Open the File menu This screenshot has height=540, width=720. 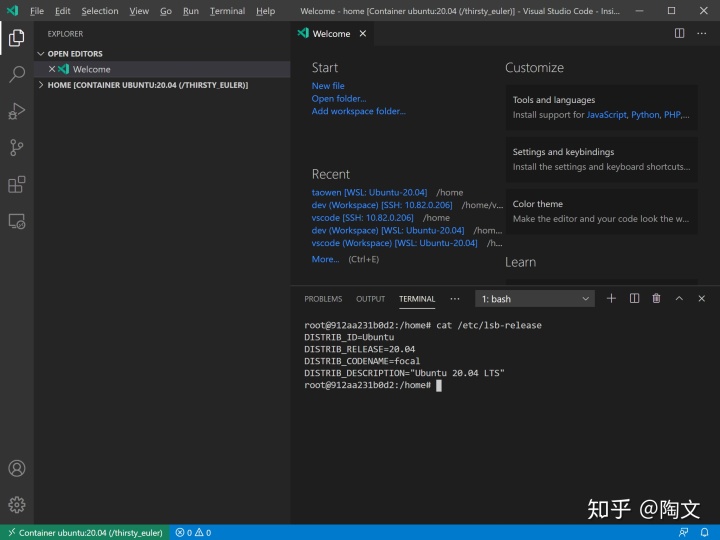click(x=37, y=11)
